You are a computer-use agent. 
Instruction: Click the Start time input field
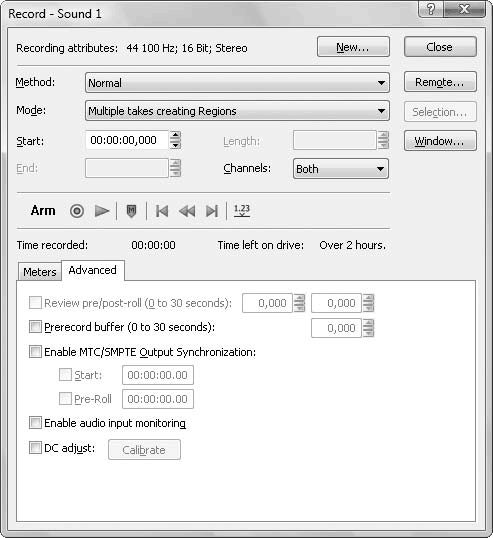(x=127, y=140)
